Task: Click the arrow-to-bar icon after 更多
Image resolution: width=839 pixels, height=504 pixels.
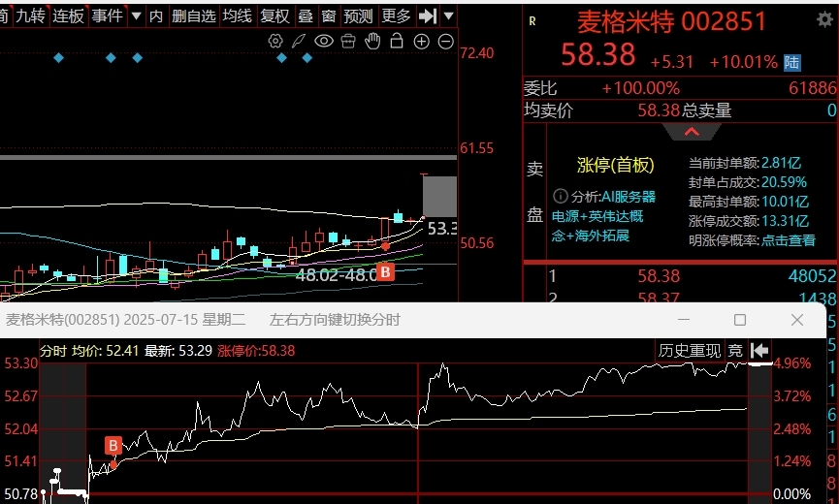Action: click(x=428, y=16)
